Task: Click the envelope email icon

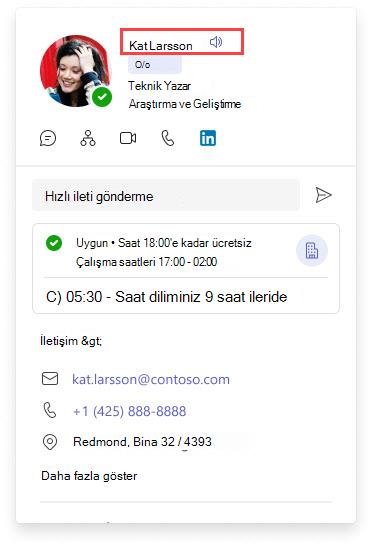Action: click(50, 379)
